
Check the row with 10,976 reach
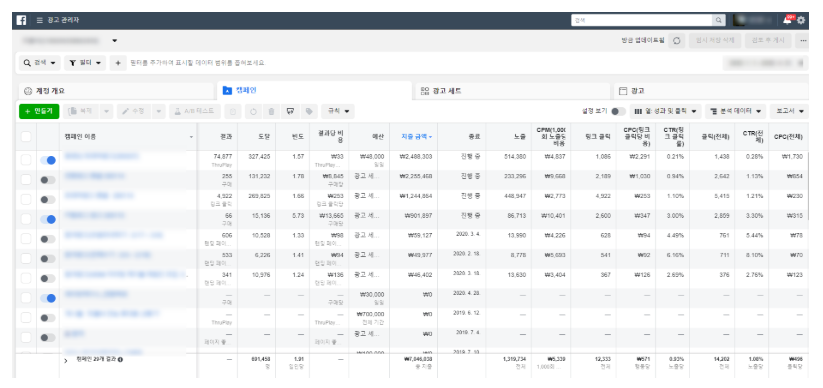(26, 278)
